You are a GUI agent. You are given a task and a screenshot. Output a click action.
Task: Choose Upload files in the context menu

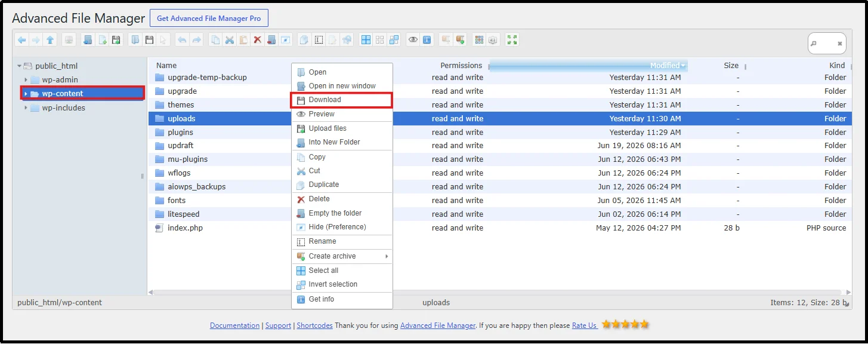pos(342,128)
